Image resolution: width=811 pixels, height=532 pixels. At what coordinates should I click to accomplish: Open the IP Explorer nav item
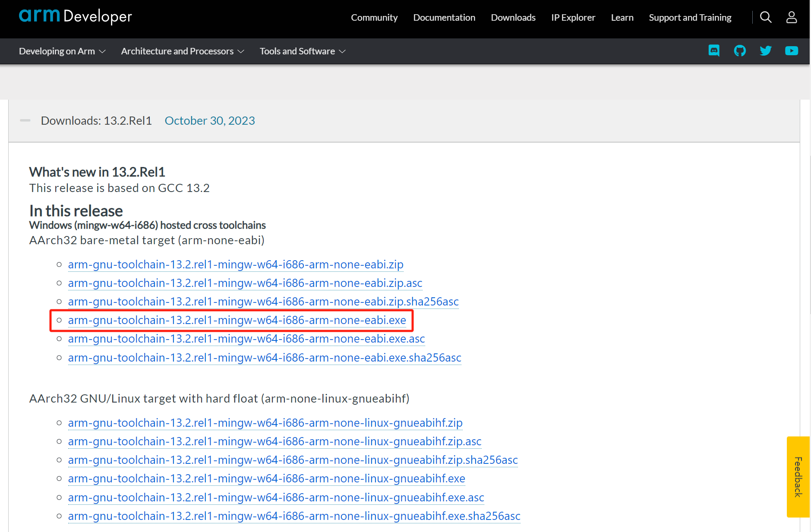click(x=573, y=17)
